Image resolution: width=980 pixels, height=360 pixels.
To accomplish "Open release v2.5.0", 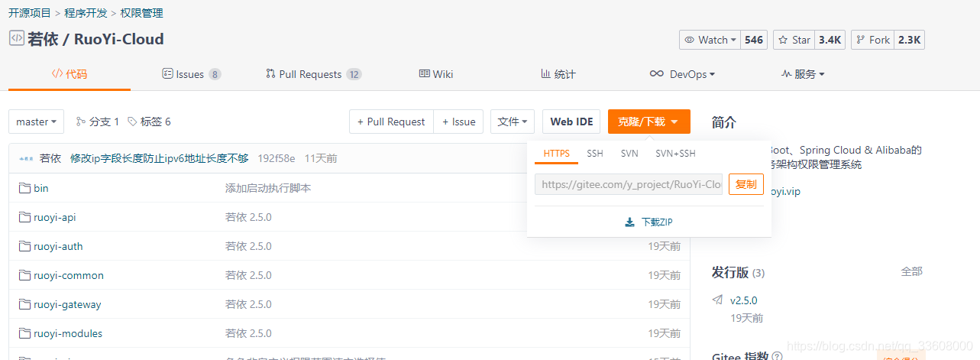I will pos(744,300).
